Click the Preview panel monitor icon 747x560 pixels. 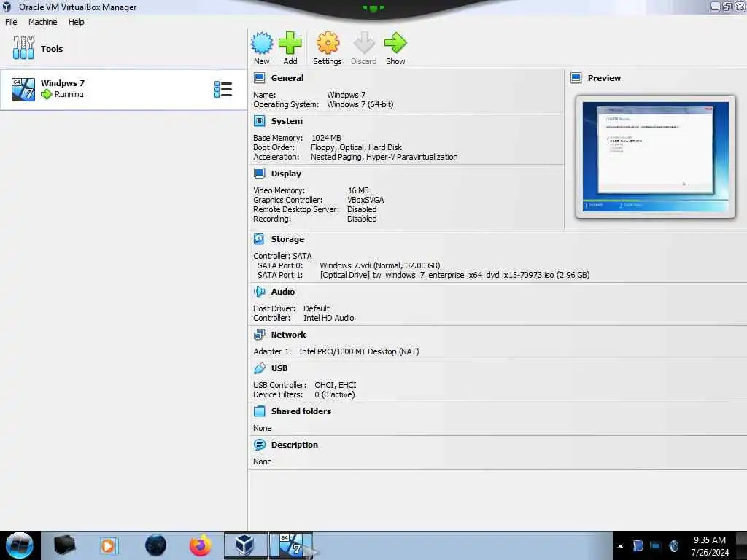[576, 77]
